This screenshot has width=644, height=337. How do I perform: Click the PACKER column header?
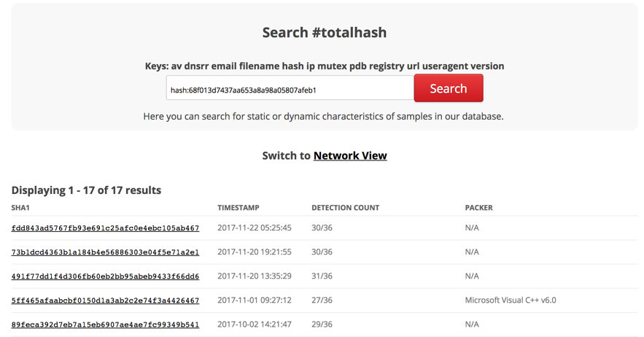pos(479,208)
